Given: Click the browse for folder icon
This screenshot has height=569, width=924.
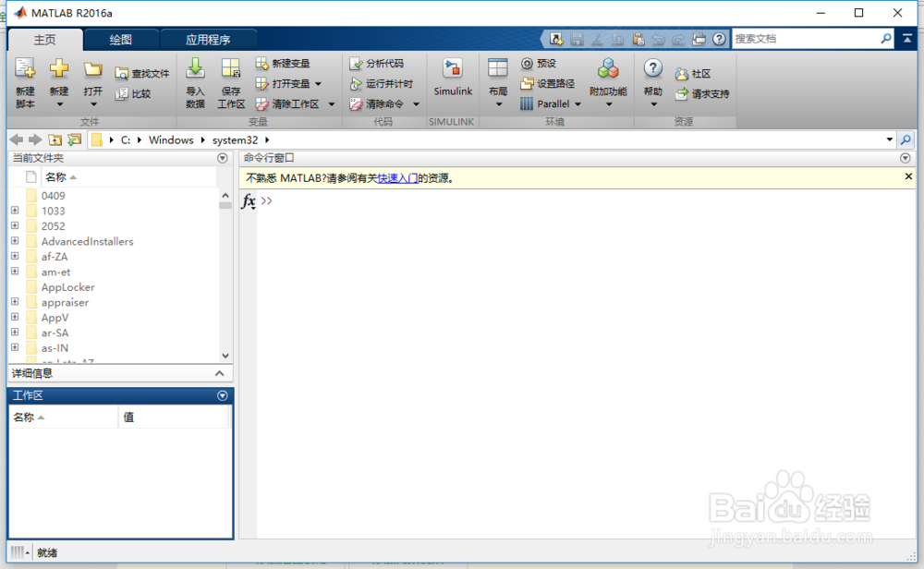Looking at the screenshot, I should pyautogui.click(x=74, y=139).
